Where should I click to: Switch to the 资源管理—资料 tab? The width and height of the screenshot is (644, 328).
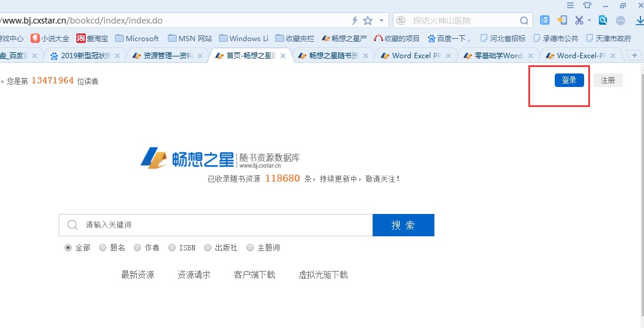[167, 55]
